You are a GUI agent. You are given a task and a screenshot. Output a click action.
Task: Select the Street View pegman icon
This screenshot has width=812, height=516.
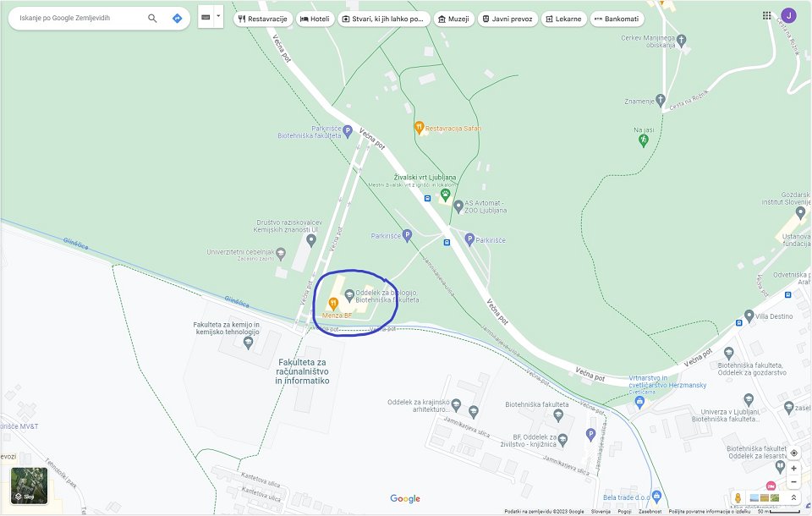738,498
